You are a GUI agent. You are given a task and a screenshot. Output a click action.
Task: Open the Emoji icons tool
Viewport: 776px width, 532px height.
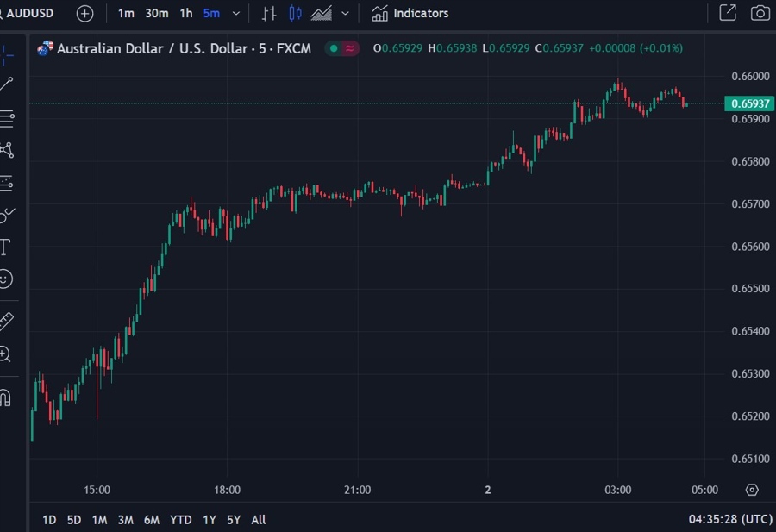tap(5, 279)
